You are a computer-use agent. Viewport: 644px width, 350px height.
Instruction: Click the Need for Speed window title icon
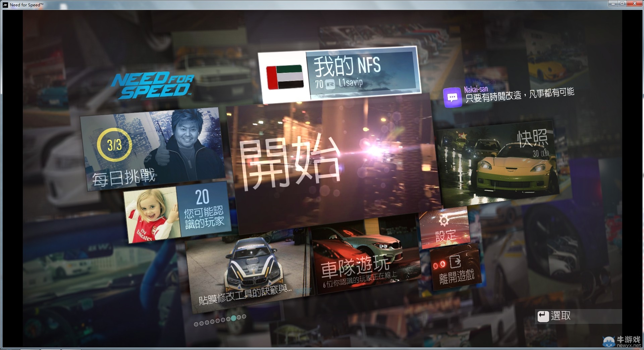(x=5, y=5)
